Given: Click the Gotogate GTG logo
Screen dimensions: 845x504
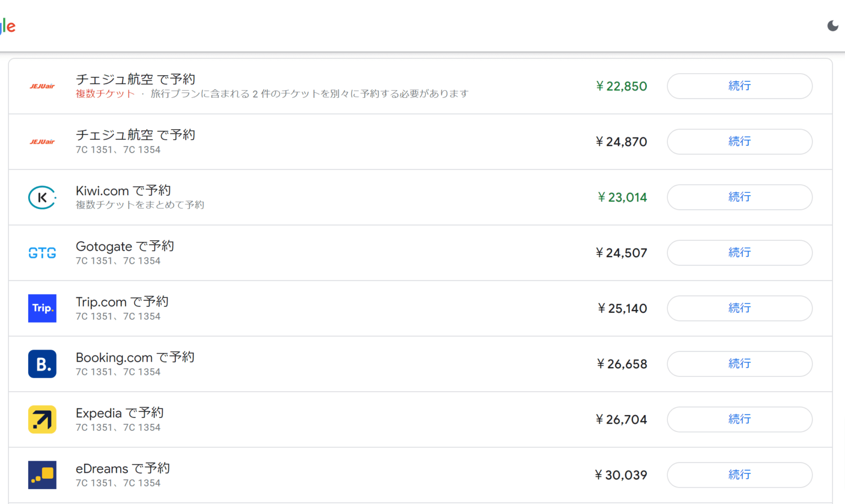Looking at the screenshot, I should tap(42, 253).
